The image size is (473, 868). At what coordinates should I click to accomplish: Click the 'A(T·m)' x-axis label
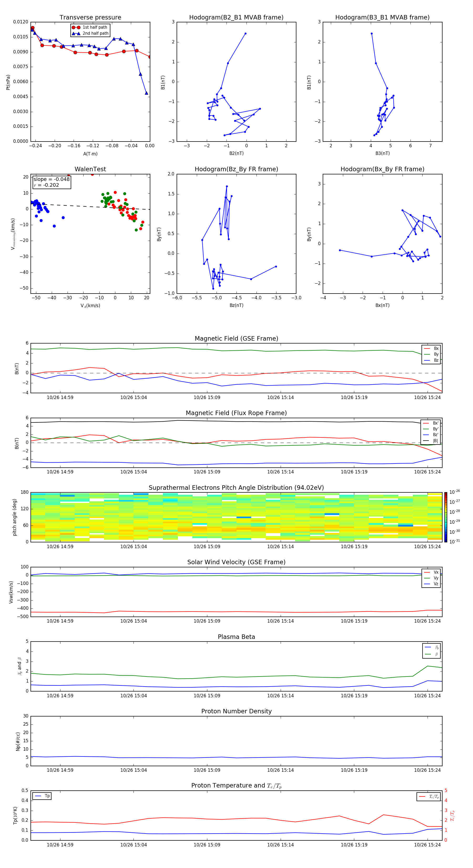pyautogui.click(x=90, y=154)
